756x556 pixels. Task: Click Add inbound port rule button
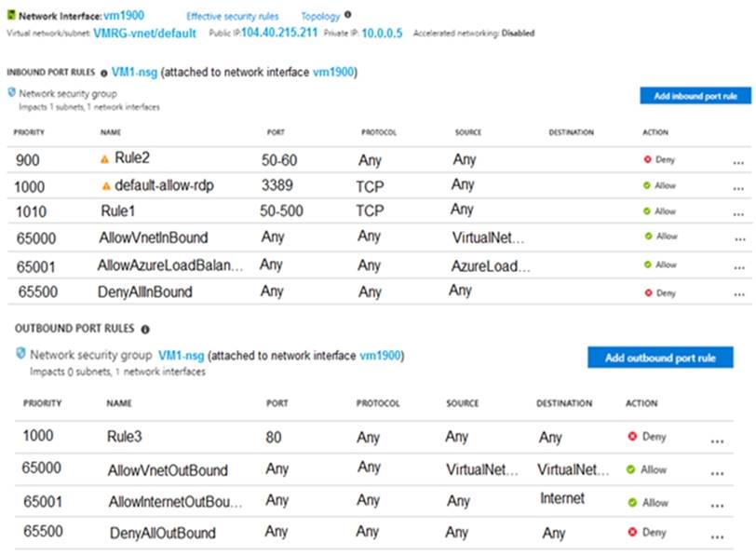(x=695, y=96)
